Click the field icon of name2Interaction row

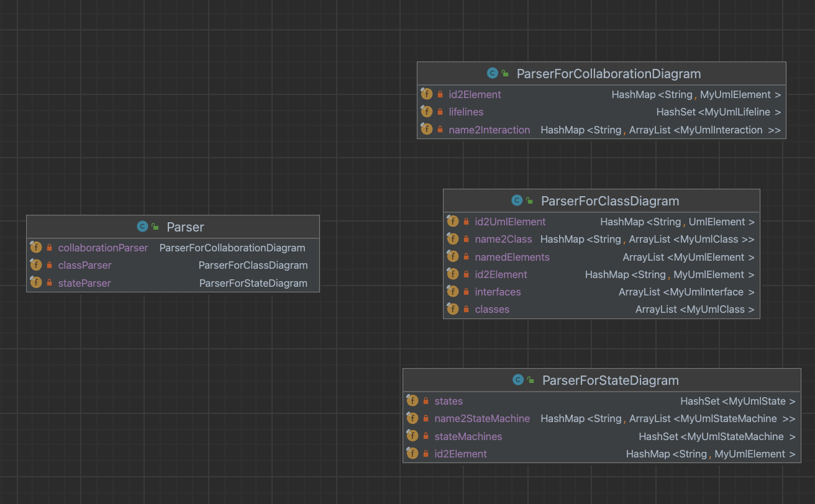coord(427,129)
